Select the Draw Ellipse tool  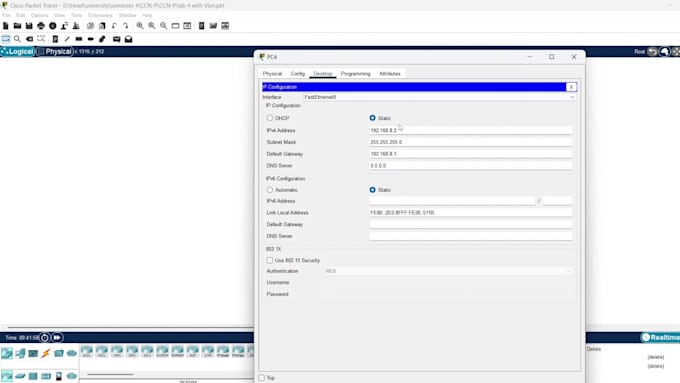tap(90, 39)
